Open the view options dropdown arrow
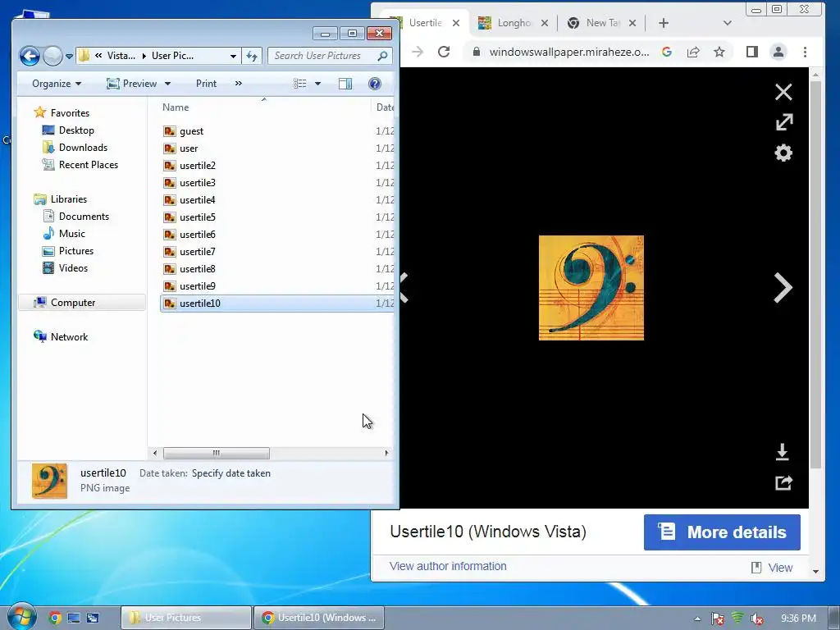The width and height of the screenshot is (840, 630). 317,84
